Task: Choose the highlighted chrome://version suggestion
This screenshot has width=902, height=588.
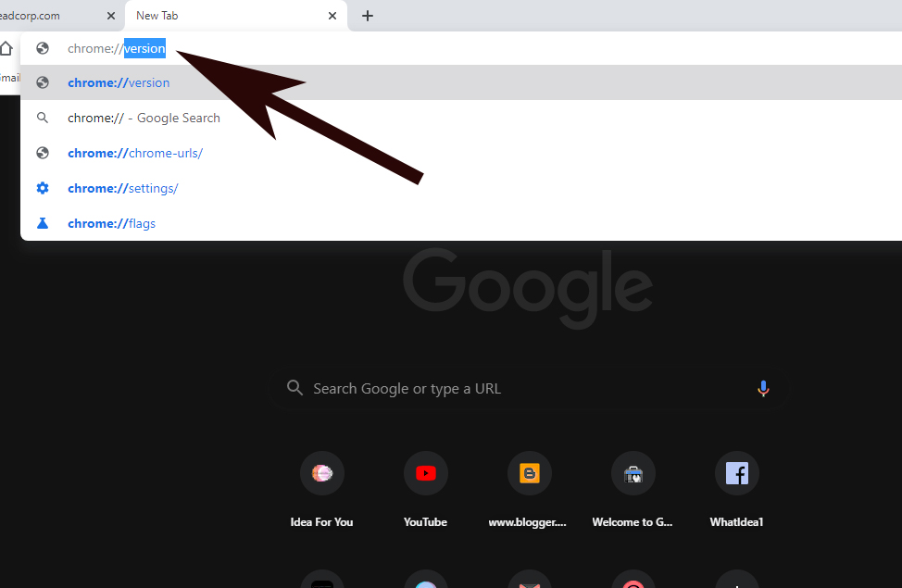Action: point(460,82)
